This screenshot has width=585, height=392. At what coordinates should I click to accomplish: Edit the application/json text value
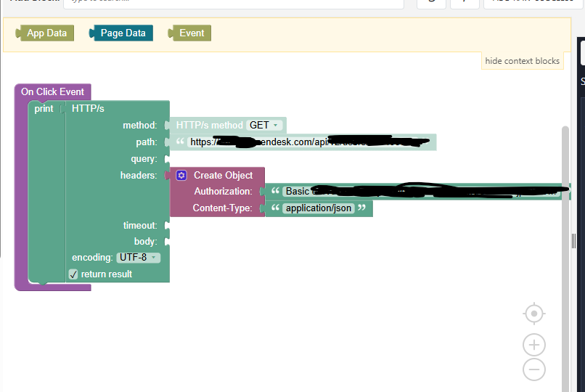[x=319, y=208]
